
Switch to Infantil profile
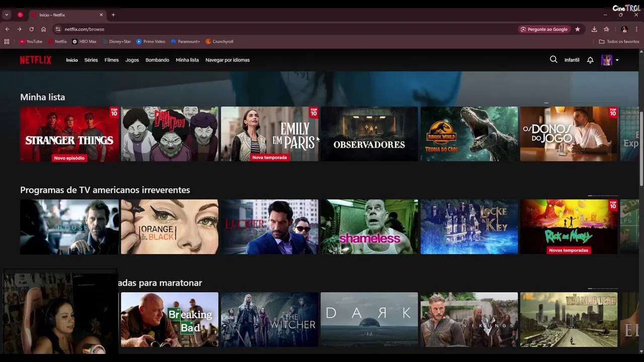tap(572, 60)
